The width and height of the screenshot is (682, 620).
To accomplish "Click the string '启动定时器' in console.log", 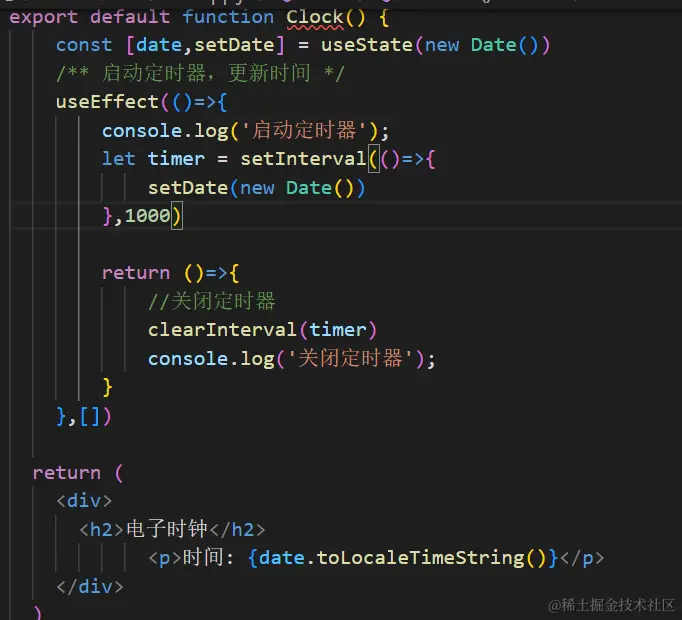I will (x=304, y=131).
